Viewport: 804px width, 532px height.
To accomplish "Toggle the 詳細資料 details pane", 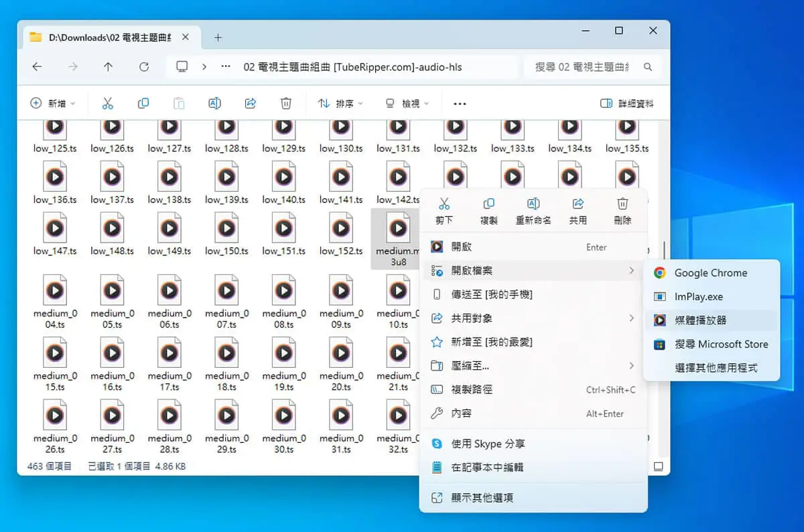I will point(627,104).
